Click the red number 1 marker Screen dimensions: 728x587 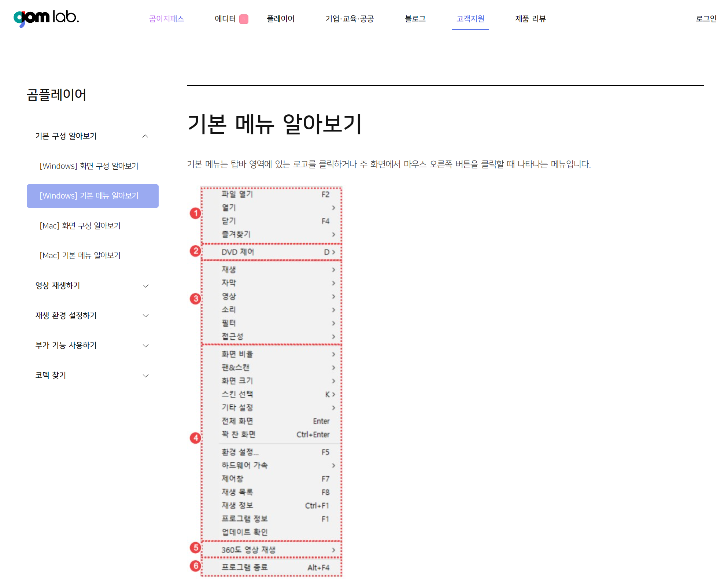tap(196, 213)
